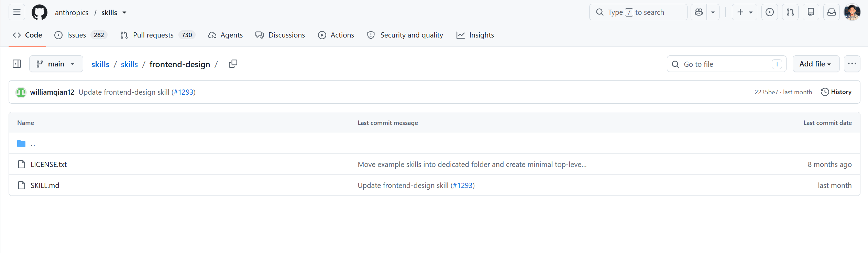The height and width of the screenshot is (253, 868).
Task: Open pull request #1293 in latest commit bar
Action: pos(184,92)
